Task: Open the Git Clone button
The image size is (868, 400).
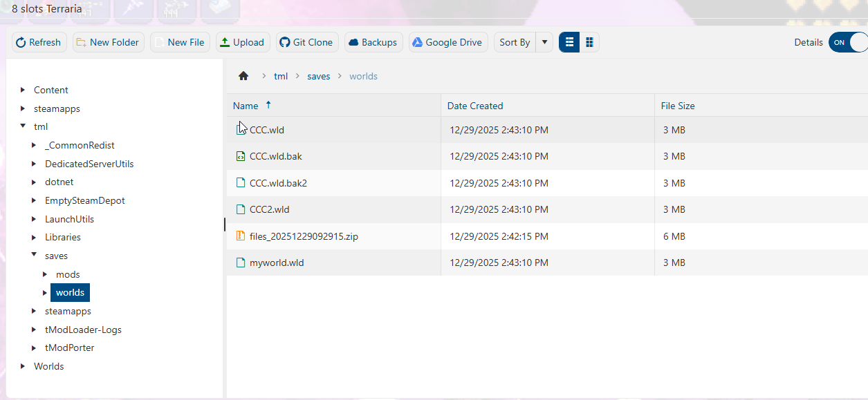Action: (x=306, y=42)
